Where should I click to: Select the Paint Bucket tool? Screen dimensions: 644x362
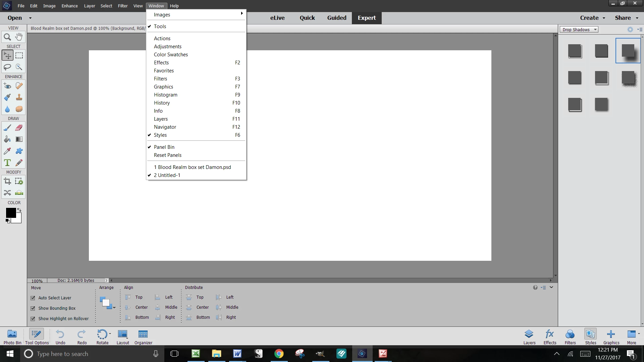[7, 139]
